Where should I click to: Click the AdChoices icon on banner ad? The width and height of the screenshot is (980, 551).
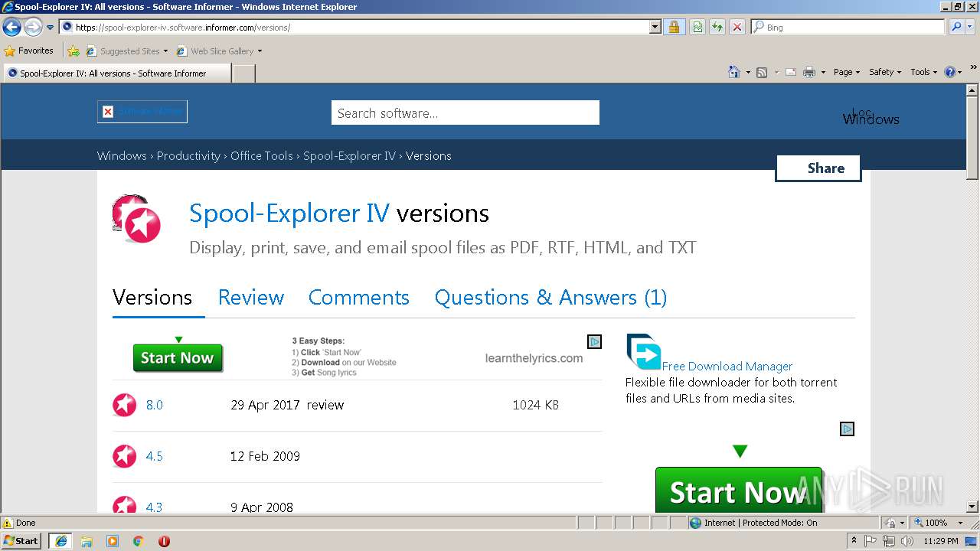pyautogui.click(x=594, y=341)
